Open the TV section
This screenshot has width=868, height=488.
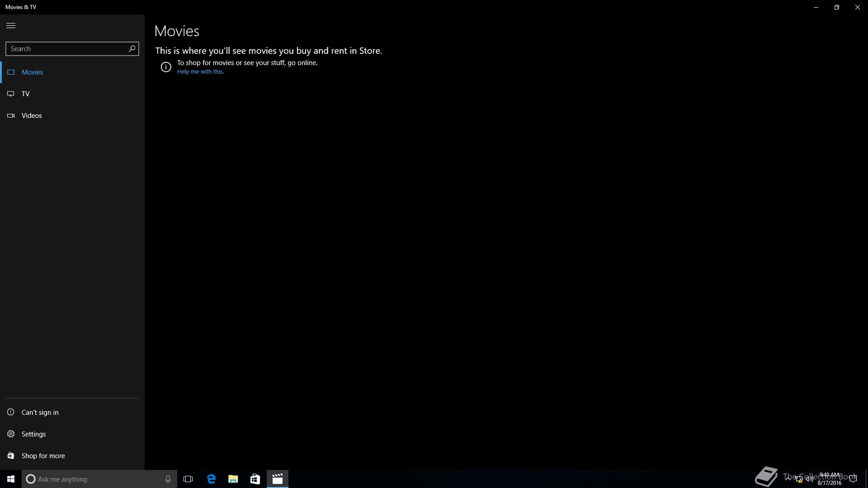point(72,94)
